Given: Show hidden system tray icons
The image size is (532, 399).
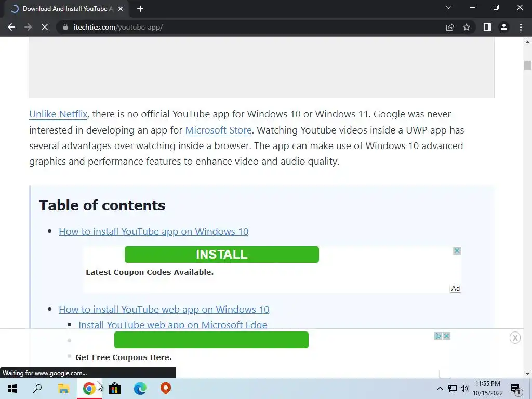Looking at the screenshot, I should click(x=440, y=389).
